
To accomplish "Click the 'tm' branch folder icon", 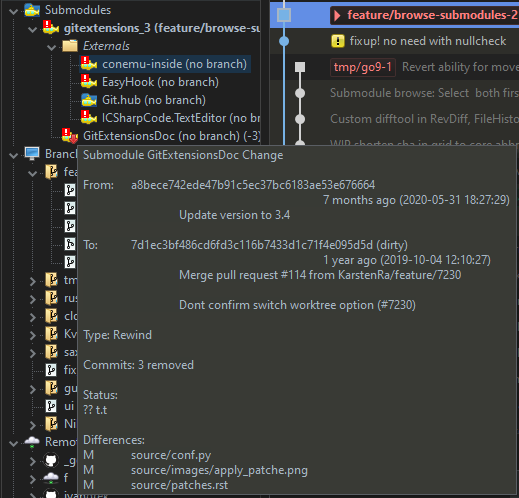I will (51, 280).
